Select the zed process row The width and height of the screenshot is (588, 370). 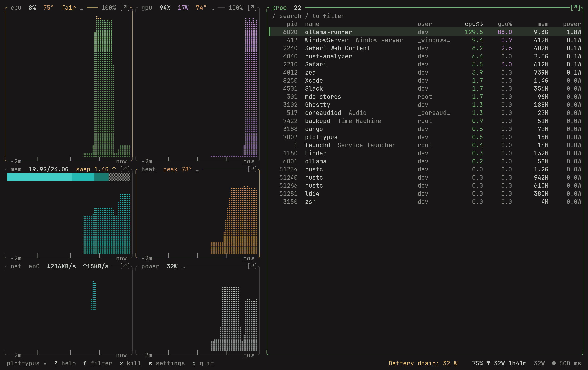[x=425, y=72]
